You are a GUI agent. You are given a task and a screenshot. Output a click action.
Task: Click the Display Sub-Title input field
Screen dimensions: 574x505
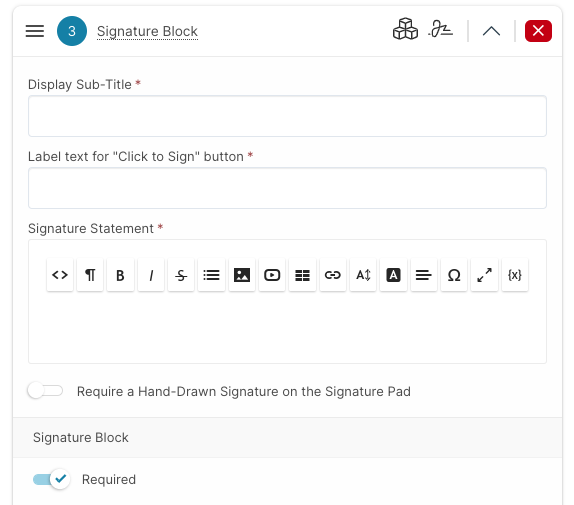coord(287,116)
